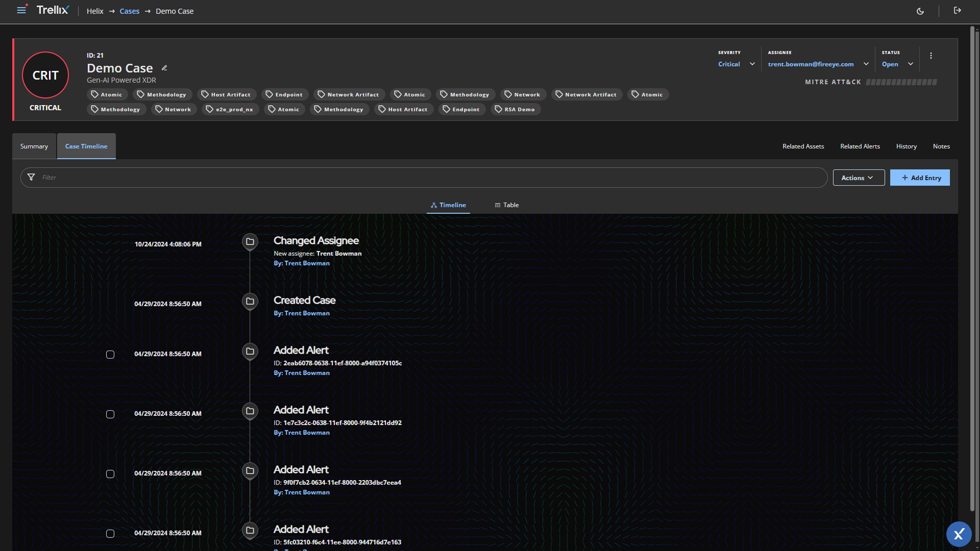This screenshot has height=551, width=980.
Task: Click the Add Entry button
Action: click(920, 178)
